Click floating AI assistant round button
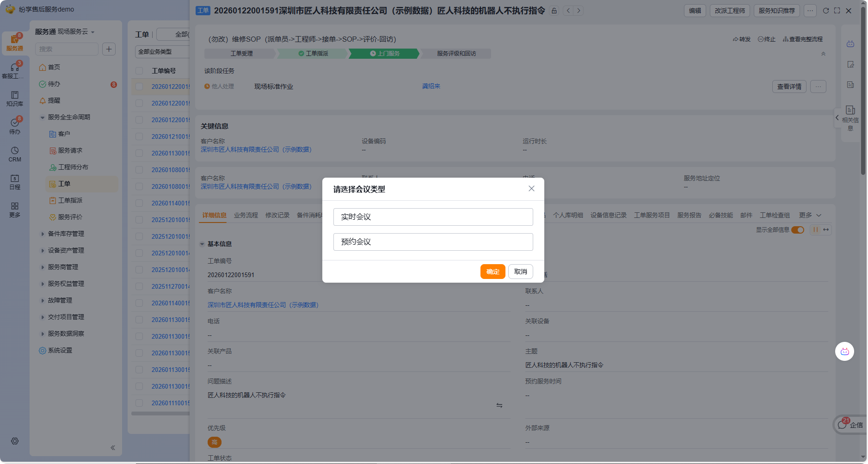This screenshot has height=464, width=868. point(844,352)
